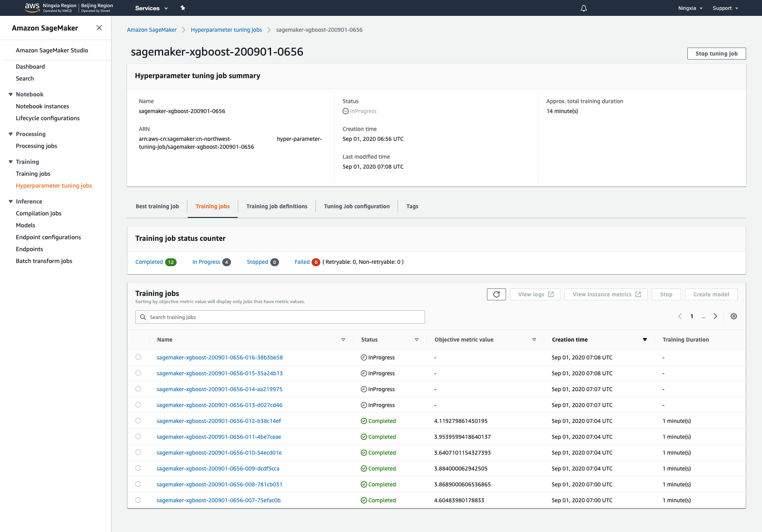The image size is (762, 532).
Task: Go to Training jobs in sidebar
Action: coord(33,174)
